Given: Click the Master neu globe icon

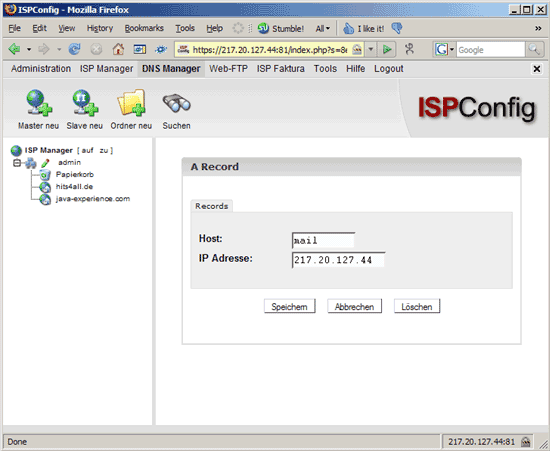Looking at the screenshot, I should pos(39,102).
